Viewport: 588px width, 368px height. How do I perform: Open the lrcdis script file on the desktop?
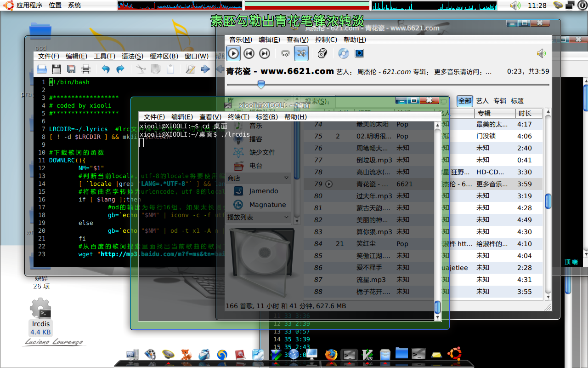pyautogui.click(x=40, y=317)
